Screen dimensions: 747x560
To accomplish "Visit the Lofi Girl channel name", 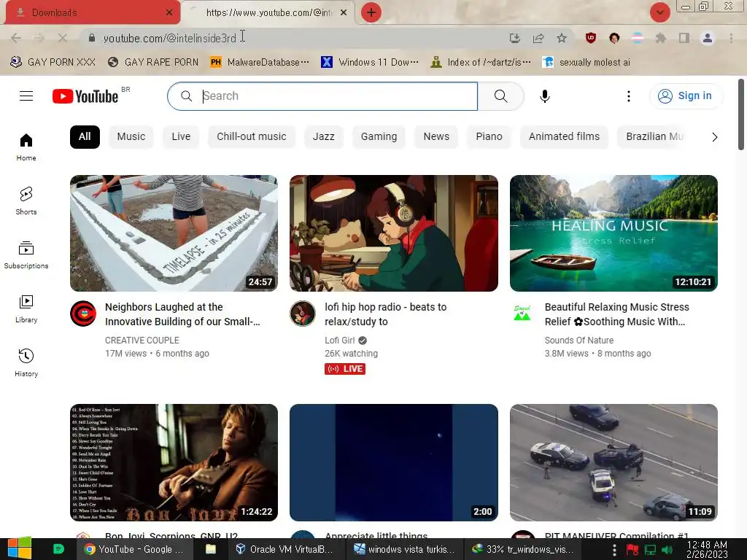I will tap(340, 341).
